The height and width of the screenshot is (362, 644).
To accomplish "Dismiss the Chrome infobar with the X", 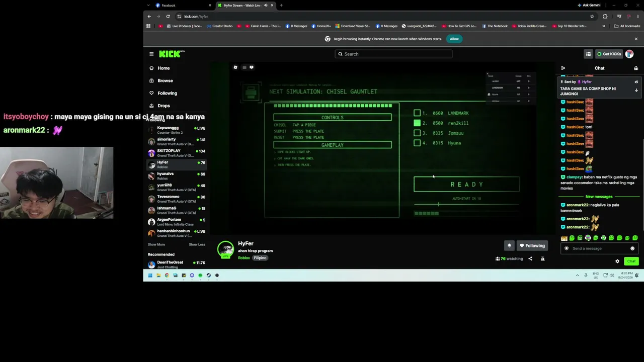I will pyautogui.click(x=636, y=39).
